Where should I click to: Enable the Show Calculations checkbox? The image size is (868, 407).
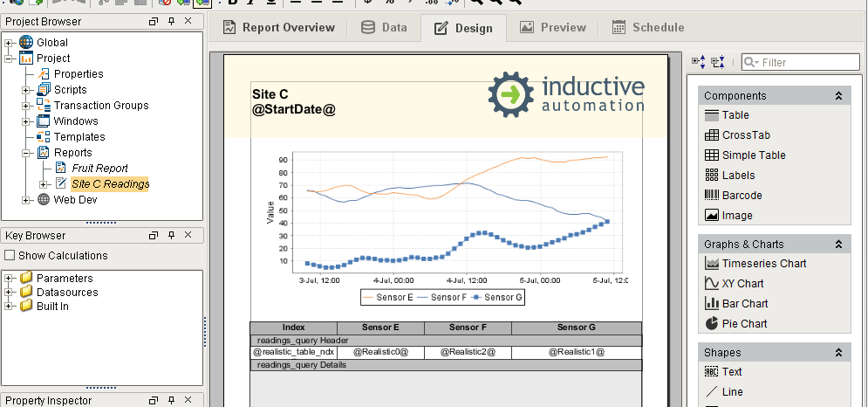click(10, 256)
